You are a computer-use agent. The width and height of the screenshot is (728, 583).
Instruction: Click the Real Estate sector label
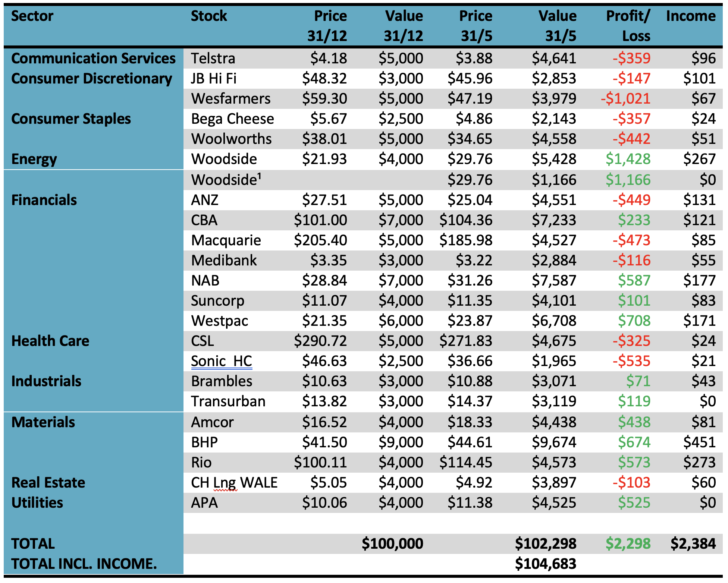pyautogui.click(x=48, y=483)
